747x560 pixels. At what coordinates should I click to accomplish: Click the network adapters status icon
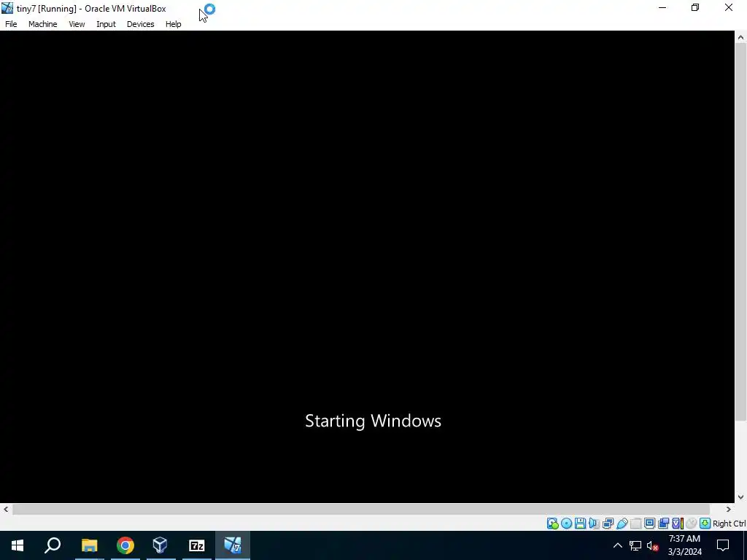pos(608,524)
